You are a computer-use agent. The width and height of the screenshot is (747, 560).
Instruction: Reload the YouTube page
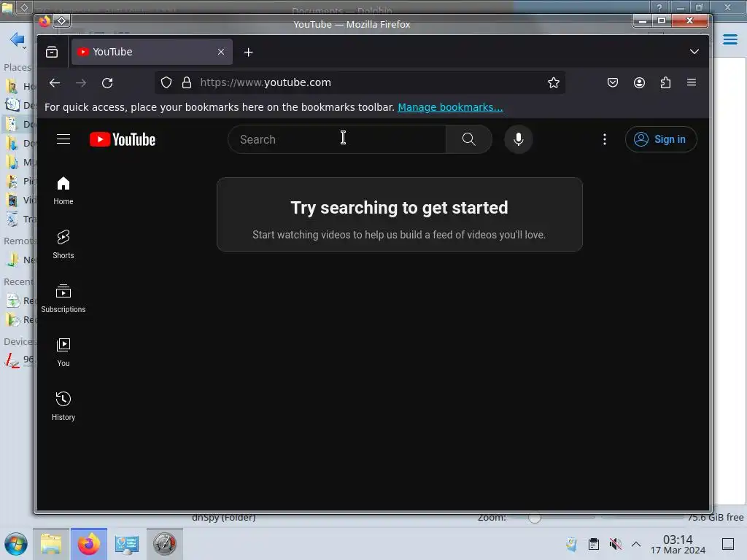click(x=107, y=83)
